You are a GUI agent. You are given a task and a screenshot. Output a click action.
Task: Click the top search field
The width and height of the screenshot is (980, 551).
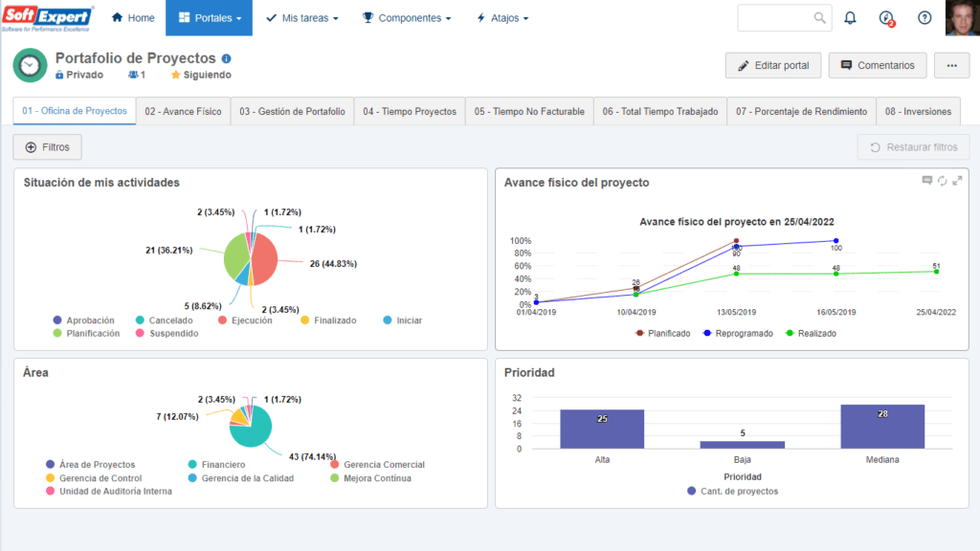tap(777, 18)
